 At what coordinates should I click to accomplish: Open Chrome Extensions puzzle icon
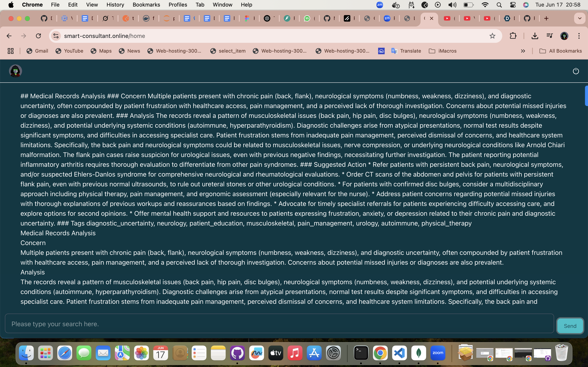513,36
